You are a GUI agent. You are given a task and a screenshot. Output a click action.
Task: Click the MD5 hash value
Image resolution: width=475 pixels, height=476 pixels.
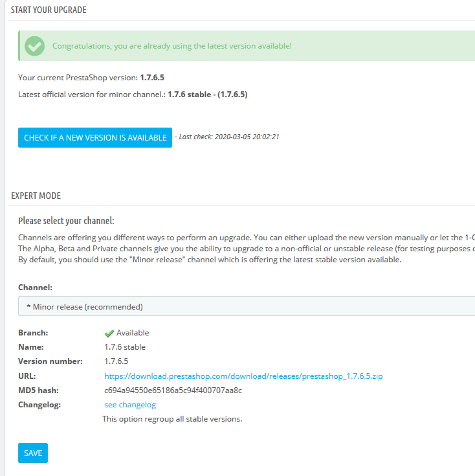coord(173,391)
